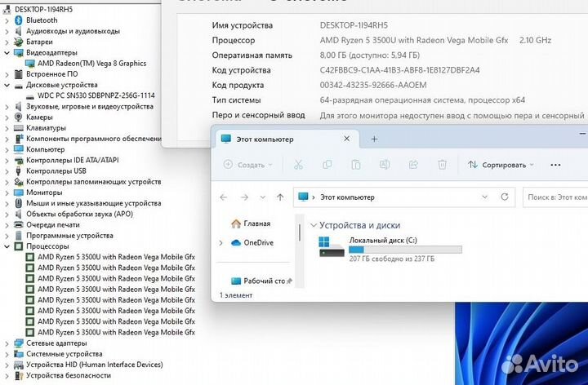The height and width of the screenshot is (385, 588).
Task: Collapse the Видеоадаптеры node
Action: pos(7,53)
